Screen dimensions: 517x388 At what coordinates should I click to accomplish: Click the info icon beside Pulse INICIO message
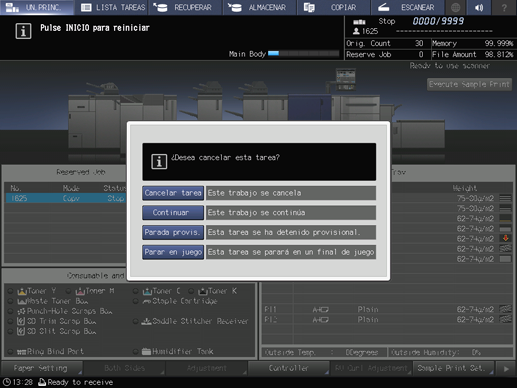coord(23,31)
